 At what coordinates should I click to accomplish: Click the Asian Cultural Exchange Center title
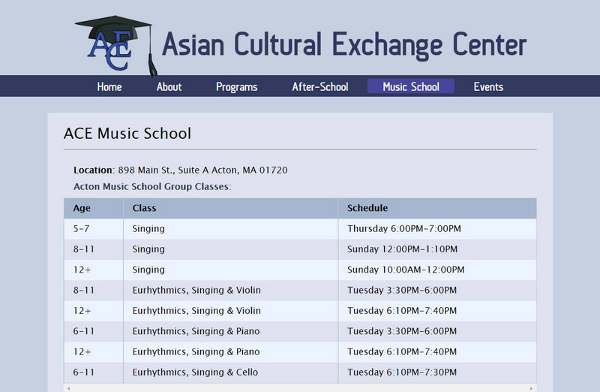pos(344,45)
